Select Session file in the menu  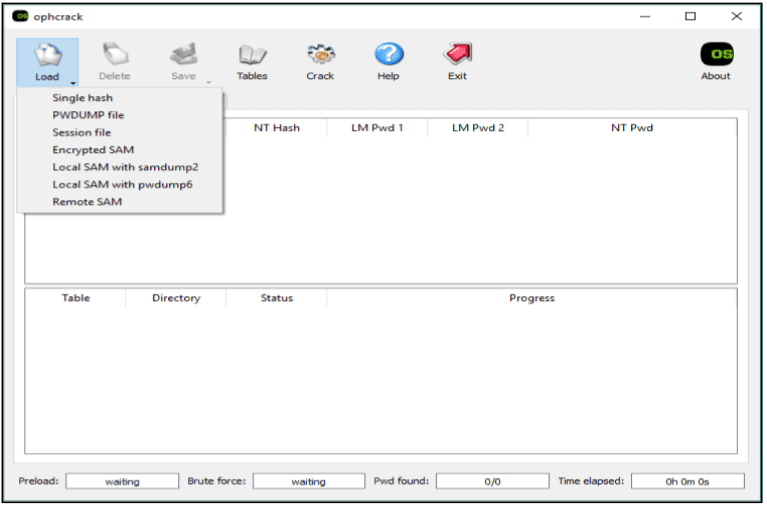pos(81,132)
